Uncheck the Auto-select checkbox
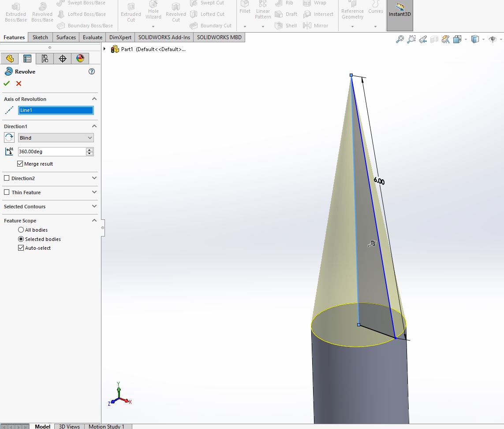This screenshot has height=429, width=504. click(20, 248)
